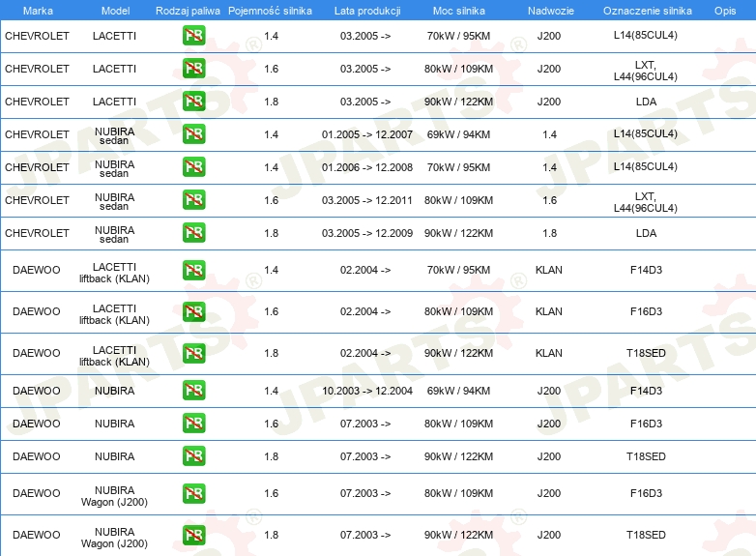Click the Pojemność silnika column header
Screen dimensions: 756x556
(x=270, y=11)
